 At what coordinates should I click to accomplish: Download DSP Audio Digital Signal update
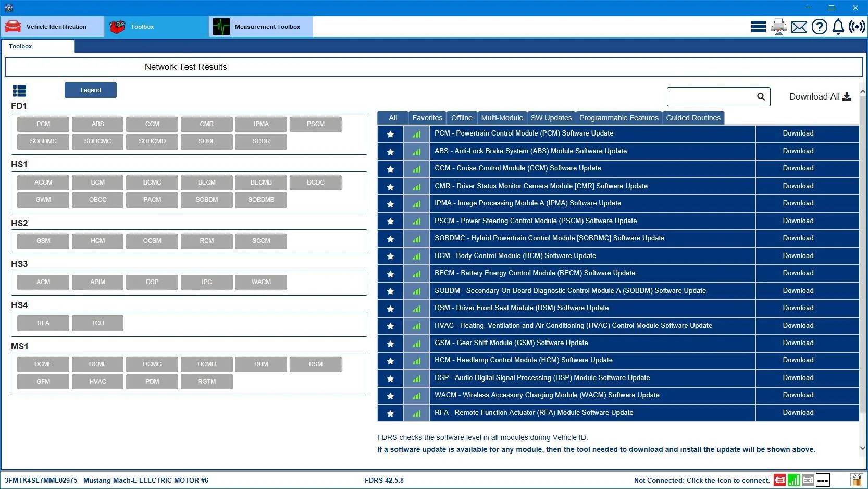798,378
